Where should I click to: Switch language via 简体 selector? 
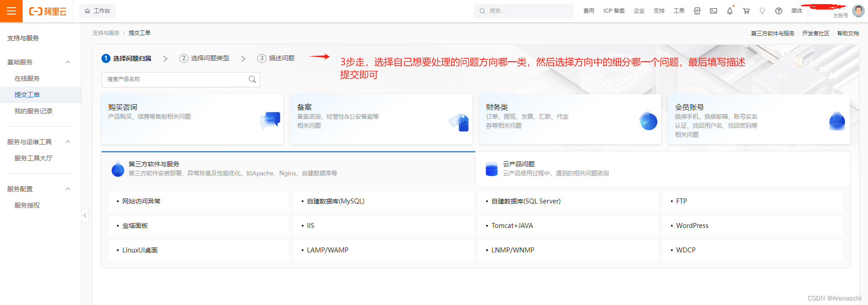click(797, 11)
